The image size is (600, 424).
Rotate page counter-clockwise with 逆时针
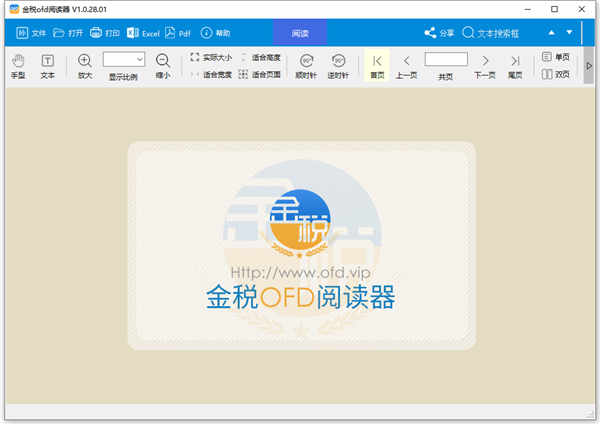tap(338, 66)
